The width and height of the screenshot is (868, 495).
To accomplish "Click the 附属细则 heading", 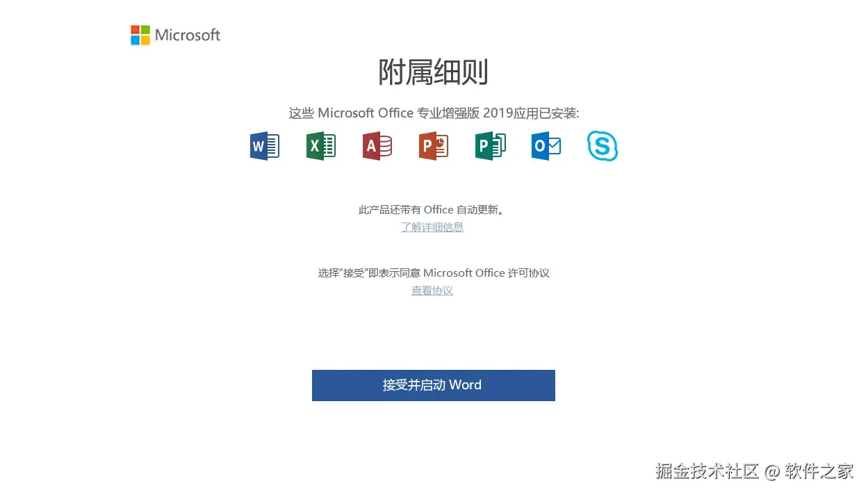I will (434, 72).
